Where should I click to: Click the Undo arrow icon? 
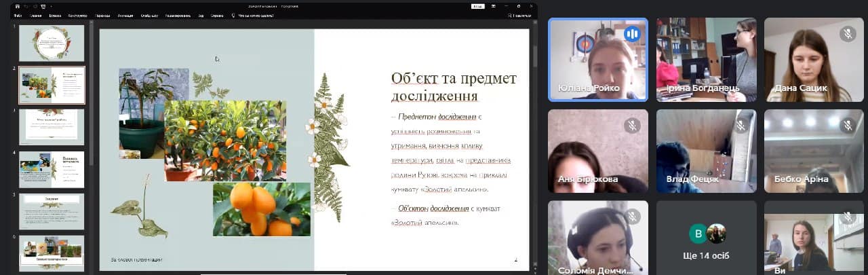(26, 6)
